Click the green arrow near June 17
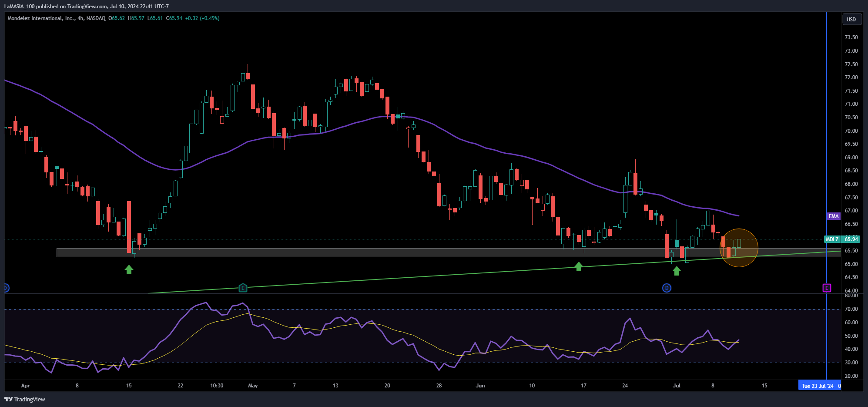This screenshot has height=407, width=868. 579,266
